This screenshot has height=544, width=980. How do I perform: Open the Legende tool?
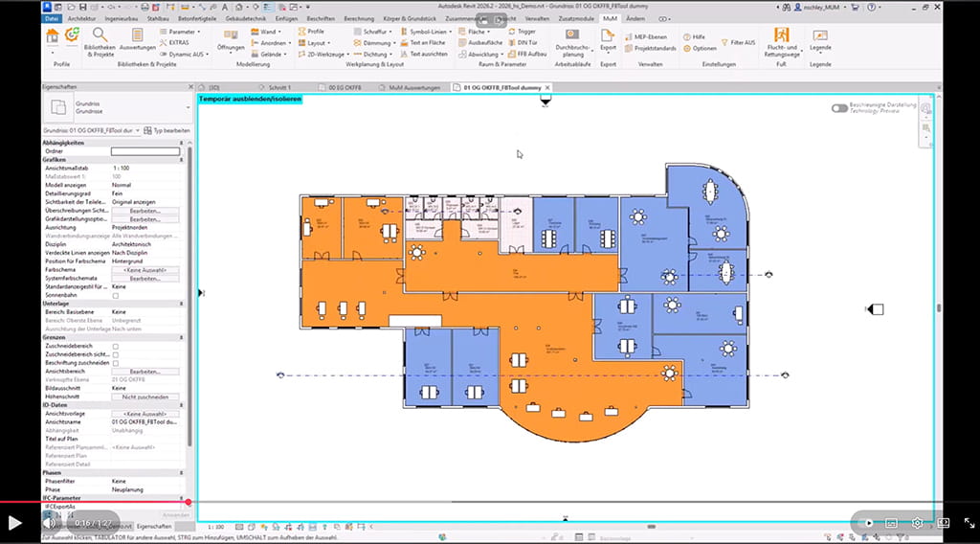click(820, 40)
